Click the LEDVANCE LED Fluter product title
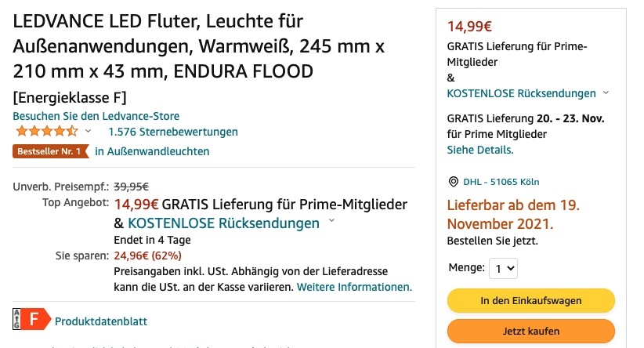The width and height of the screenshot is (644, 348). click(199, 46)
